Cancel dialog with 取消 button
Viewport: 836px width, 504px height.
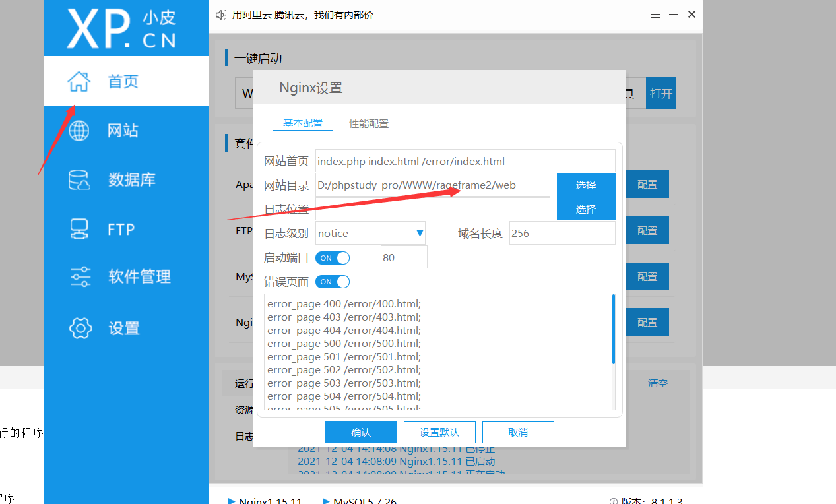point(518,432)
